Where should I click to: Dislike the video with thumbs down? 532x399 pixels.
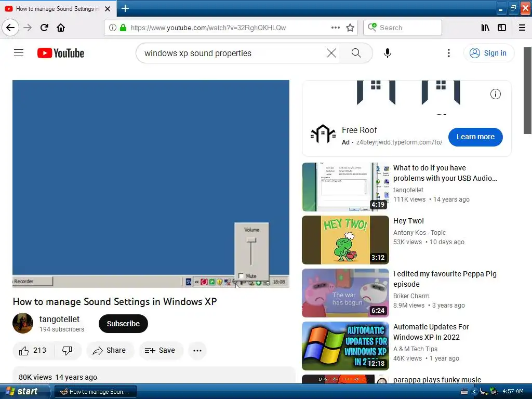67,351
